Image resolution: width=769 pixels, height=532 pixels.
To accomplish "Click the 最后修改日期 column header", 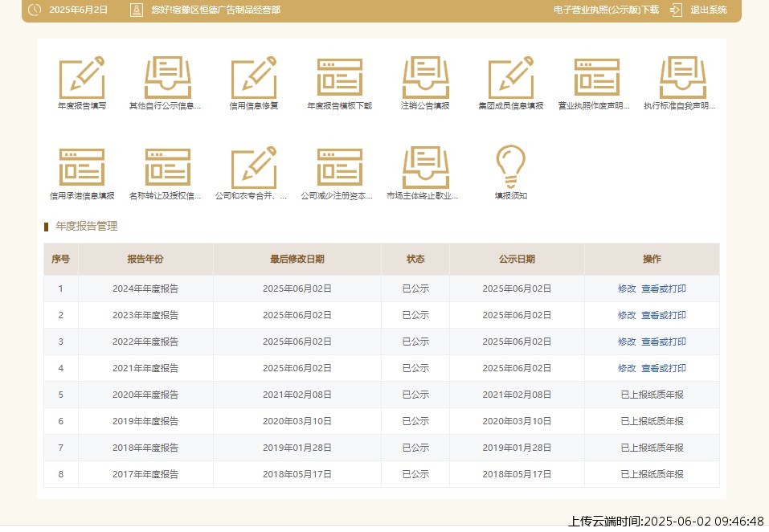I will coord(297,259).
